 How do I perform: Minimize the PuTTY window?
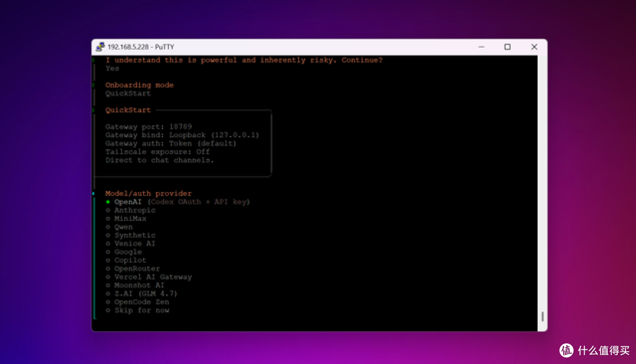click(481, 47)
